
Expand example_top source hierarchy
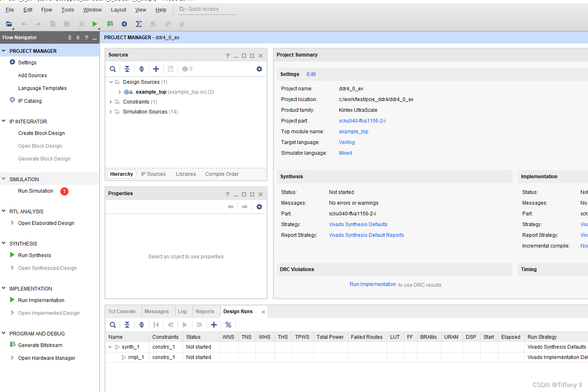pyautogui.click(x=120, y=92)
